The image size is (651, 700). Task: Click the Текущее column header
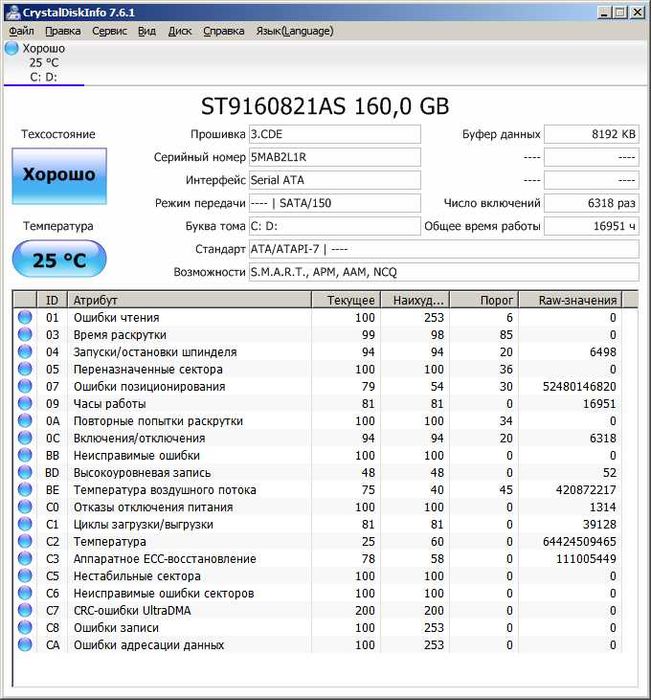point(346,300)
